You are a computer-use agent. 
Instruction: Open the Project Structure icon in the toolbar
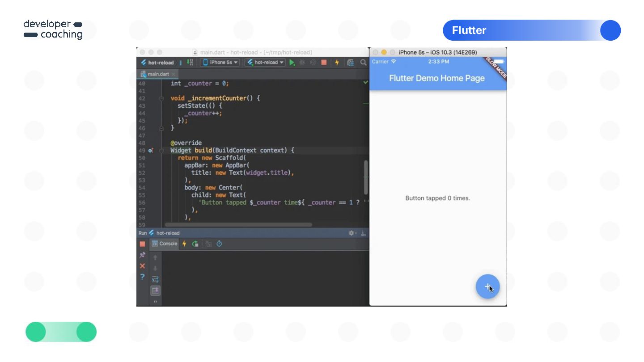click(350, 63)
